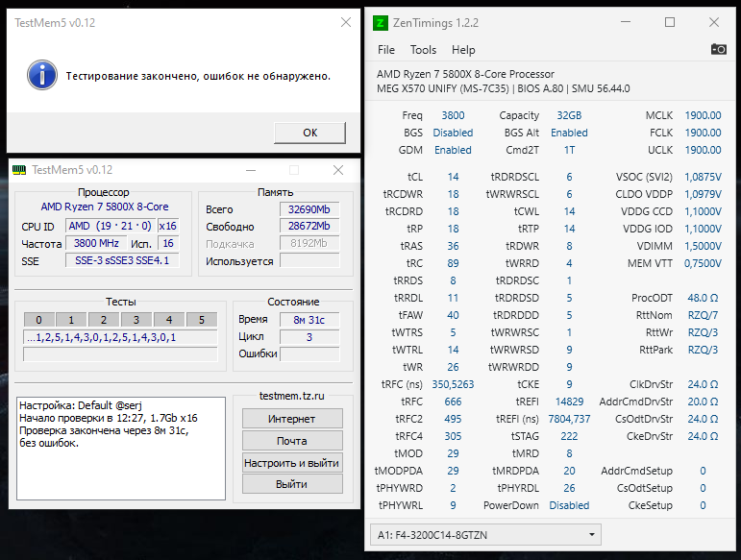Click the Интернет button in TestMem5

point(292,419)
